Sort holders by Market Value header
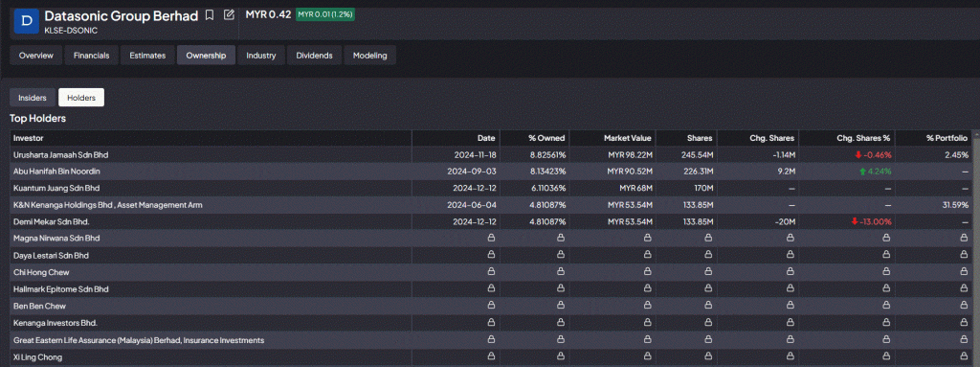The width and height of the screenshot is (980, 367). tap(628, 138)
